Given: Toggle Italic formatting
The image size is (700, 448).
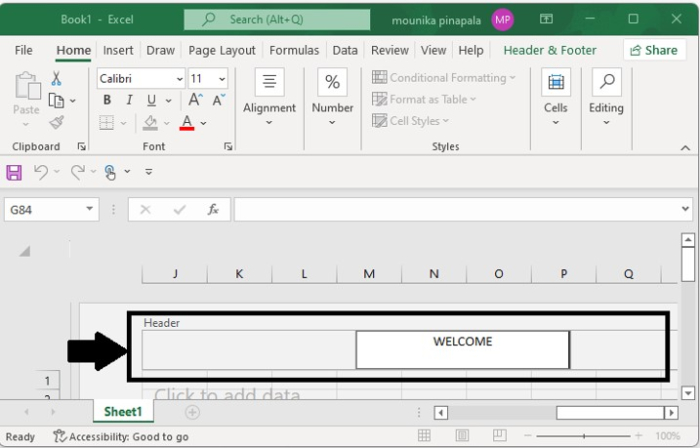Looking at the screenshot, I should [129, 100].
